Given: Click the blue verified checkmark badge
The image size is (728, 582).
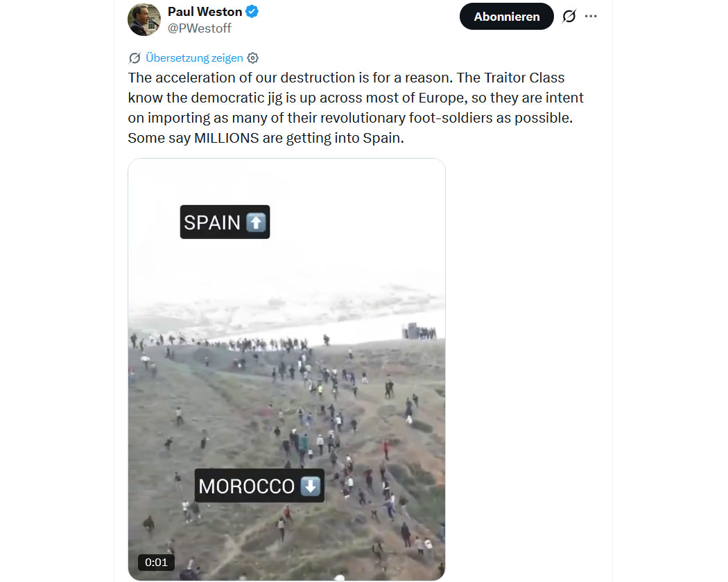Looking at the screenshot, I should 252,11.
